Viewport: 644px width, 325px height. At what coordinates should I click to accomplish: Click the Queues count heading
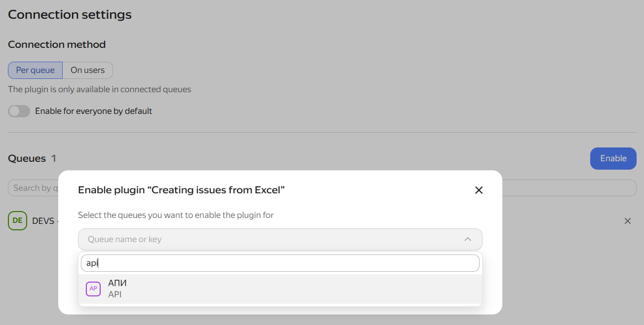[32, 158]
